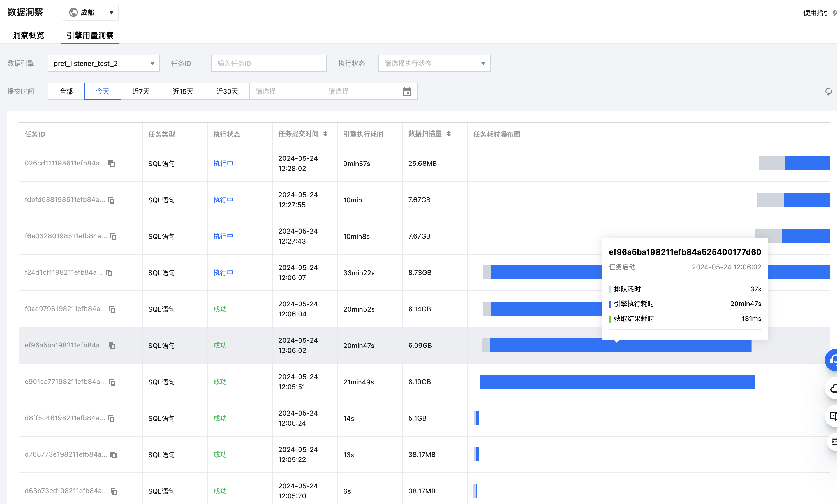
Task: Copy task ID f24d1cf1198211efb84a
Action: coord(109,273)
